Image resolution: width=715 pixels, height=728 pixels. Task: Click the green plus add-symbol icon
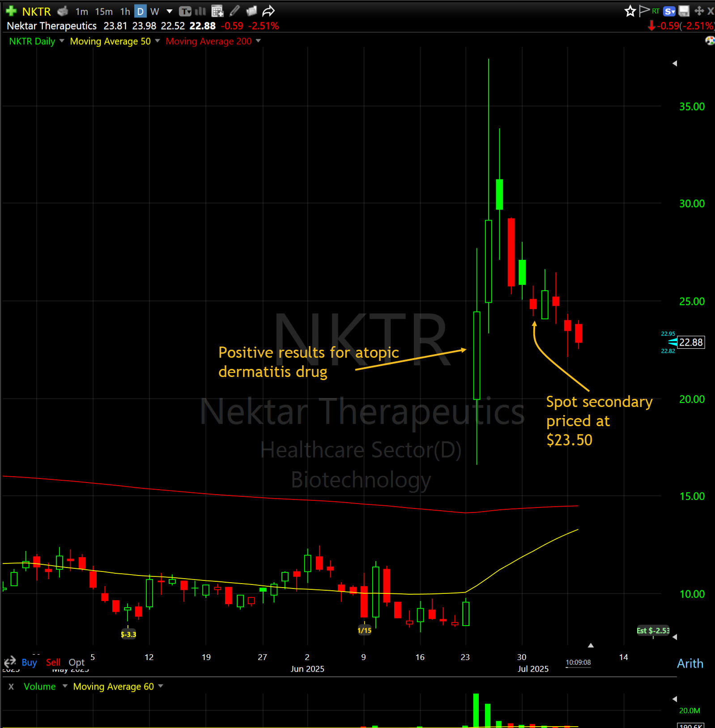[11, 11]
